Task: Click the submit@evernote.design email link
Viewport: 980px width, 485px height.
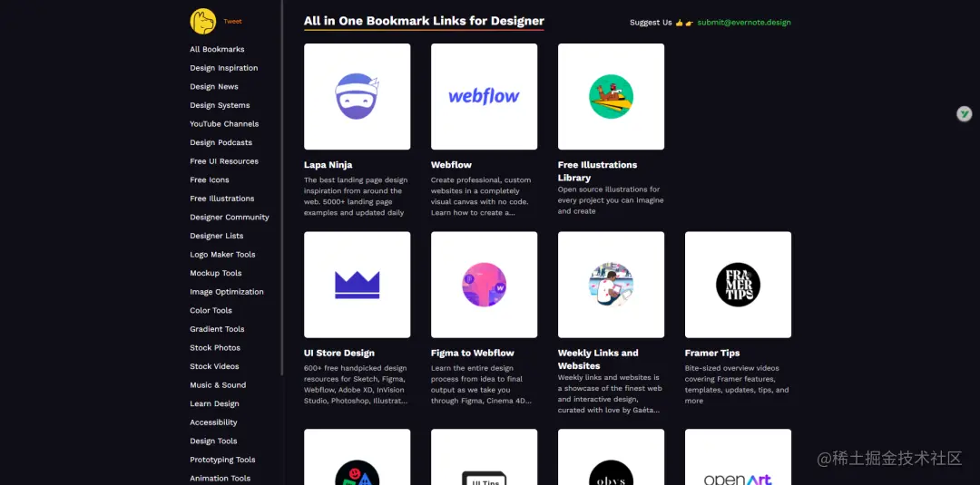Action: coord(744,23)
